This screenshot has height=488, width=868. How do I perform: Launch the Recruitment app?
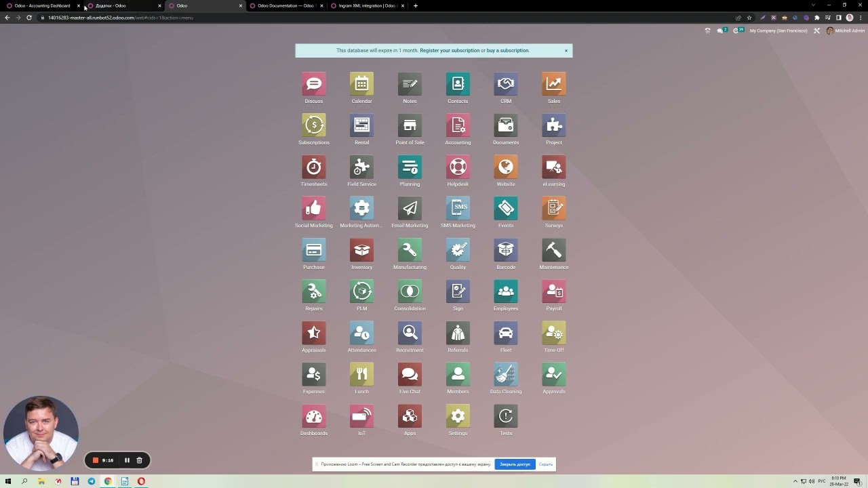pyautogui.click(x=410, y=333)
